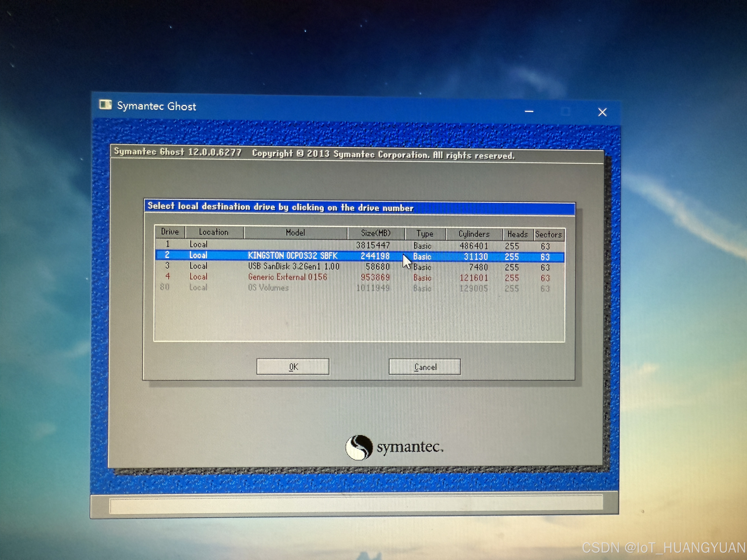Screen dimensions: 747x560
Task: Click size value 1011949
Action: (x=373, y=288)
